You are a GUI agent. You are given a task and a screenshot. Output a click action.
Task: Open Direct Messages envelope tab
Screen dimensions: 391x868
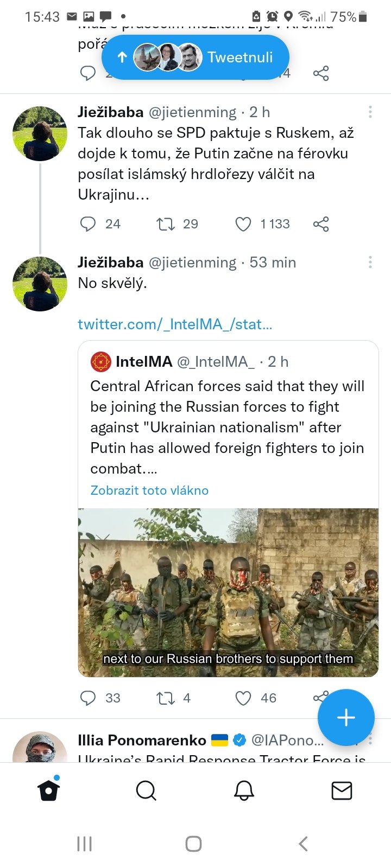tap(342, 790)
